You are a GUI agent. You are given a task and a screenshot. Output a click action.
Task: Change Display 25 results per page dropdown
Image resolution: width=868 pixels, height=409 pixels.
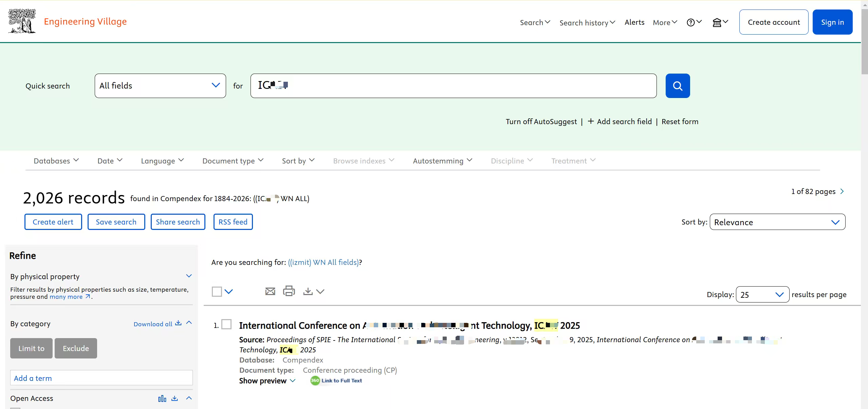pos(762,294)
